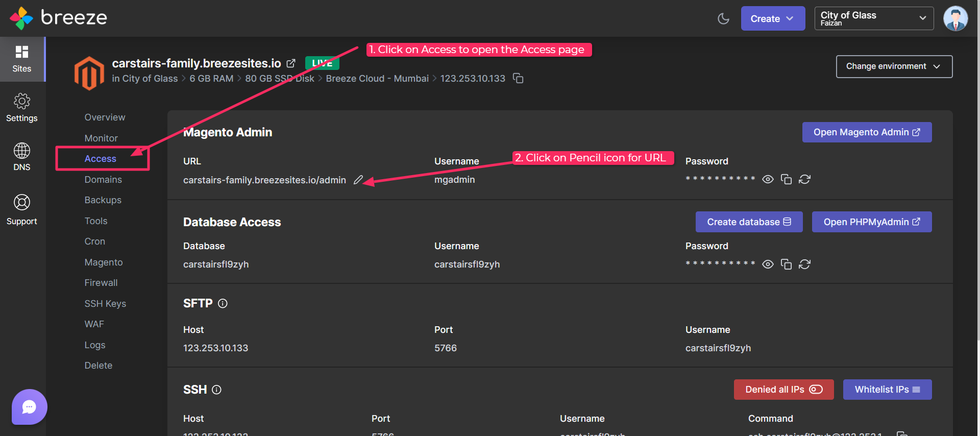The height and width of the screenshot is (436, 980).
Task: Go to Delete page
Action: pos(99,366)
